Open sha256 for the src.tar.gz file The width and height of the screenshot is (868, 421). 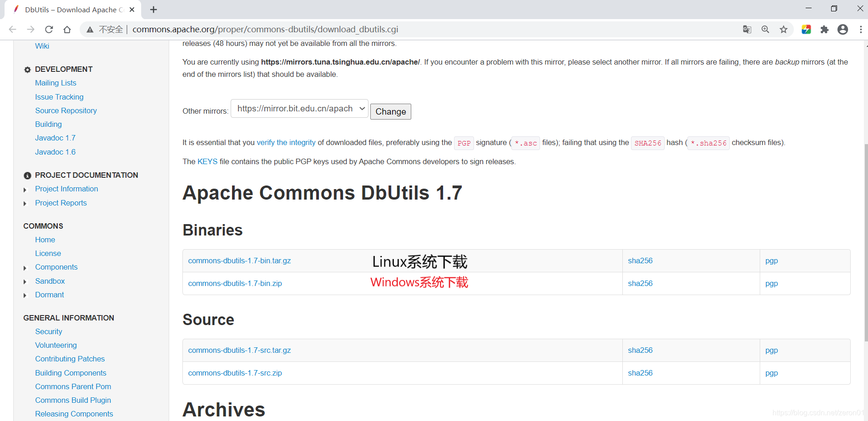pyautogui.click(x=640, y=350)
